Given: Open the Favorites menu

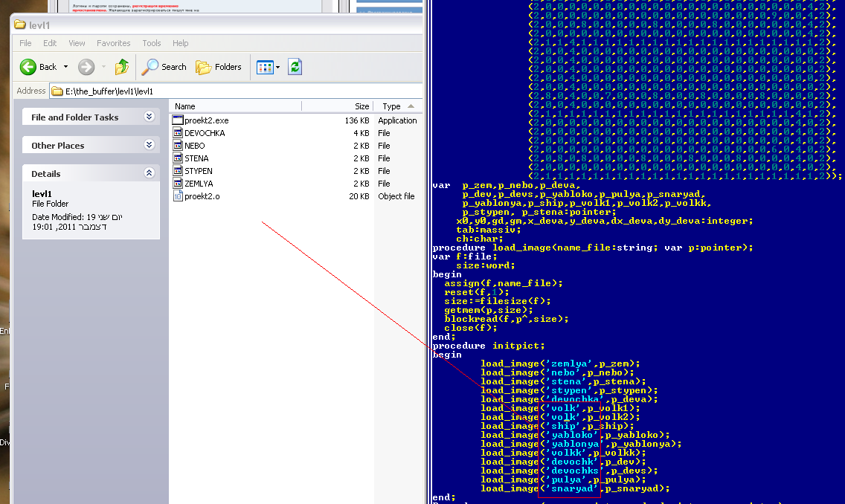Looking at the screenshot, I should pyautogui.click(x=113, y=43).
